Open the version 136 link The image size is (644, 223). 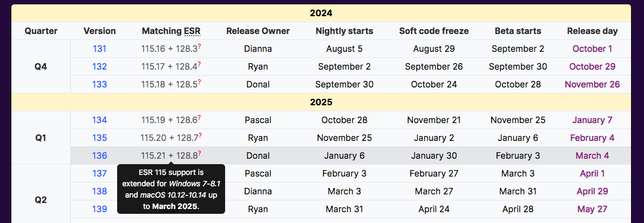[99, 156]
